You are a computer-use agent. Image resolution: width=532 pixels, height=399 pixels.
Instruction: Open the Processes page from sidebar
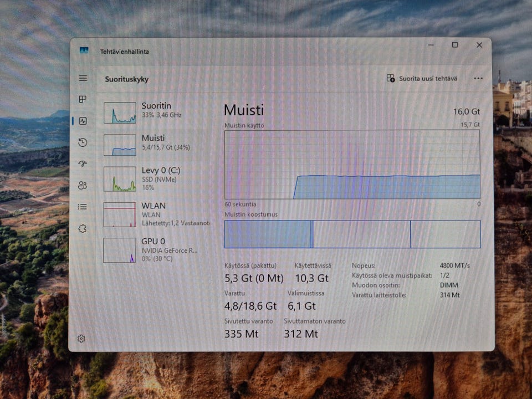tap(83, 99)
